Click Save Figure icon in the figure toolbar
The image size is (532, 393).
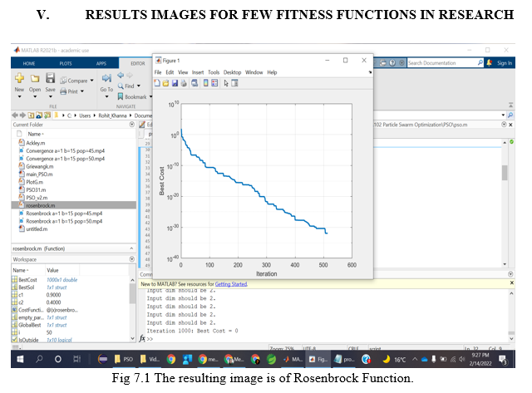tap(175, 83)
